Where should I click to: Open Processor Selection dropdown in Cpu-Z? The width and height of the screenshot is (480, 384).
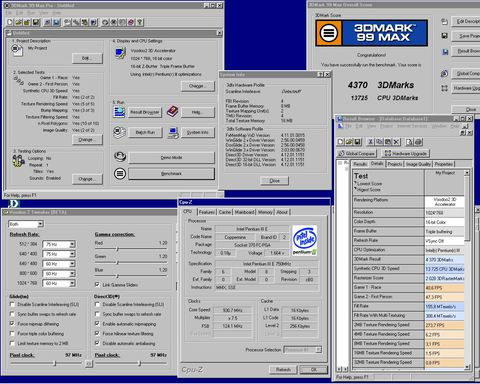tap(318, 350)
